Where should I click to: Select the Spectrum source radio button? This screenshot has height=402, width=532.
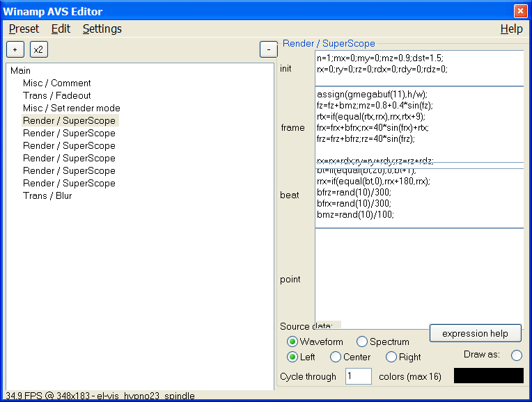(362, 341)
